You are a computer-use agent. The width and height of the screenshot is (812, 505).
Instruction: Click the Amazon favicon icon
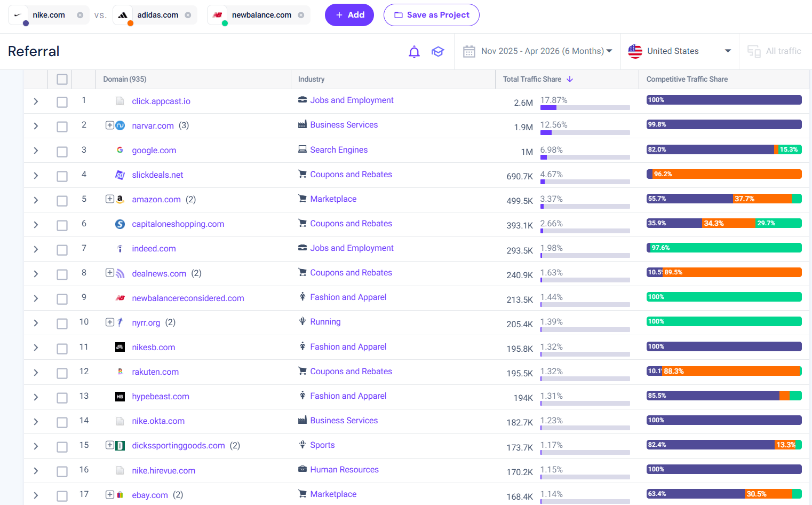tap(120, 199)
